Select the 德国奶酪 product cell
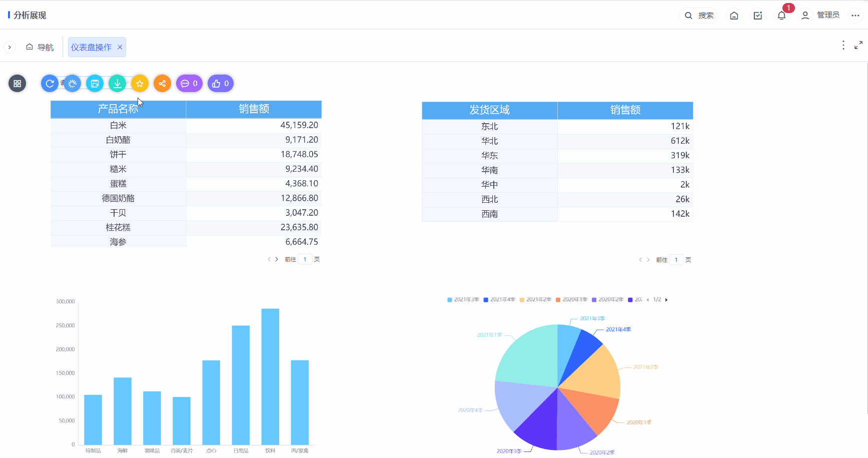This screenshot has height=458, width=868. [x=118, y=198]
